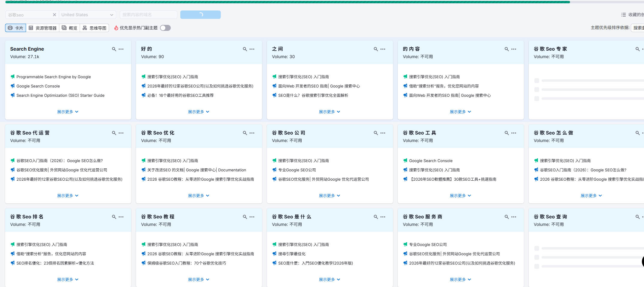
Task: Open SEO排名優化：23個排名因素解析 link
Action: pos(55,263)
